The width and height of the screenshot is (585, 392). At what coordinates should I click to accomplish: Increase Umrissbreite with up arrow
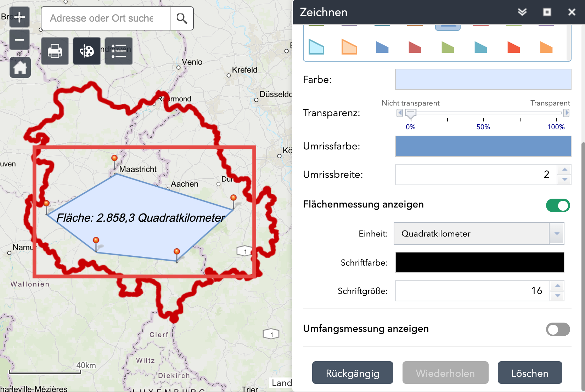point(564,170)
